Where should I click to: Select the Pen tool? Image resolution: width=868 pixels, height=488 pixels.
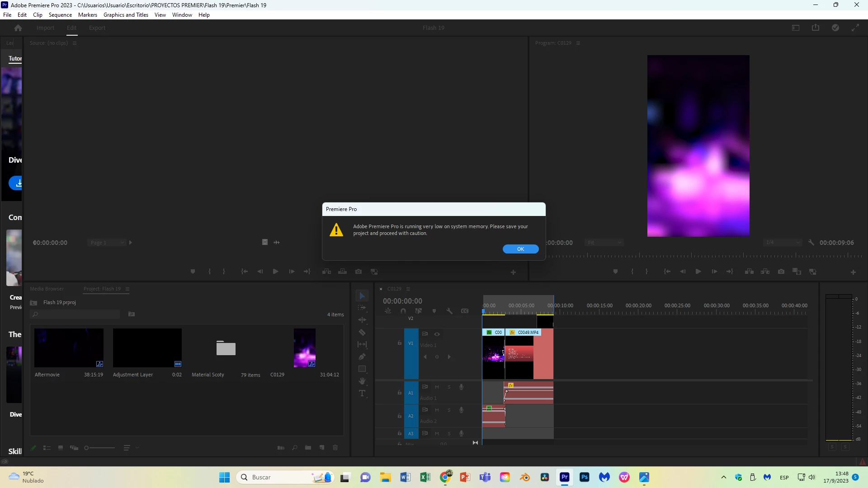362,357
